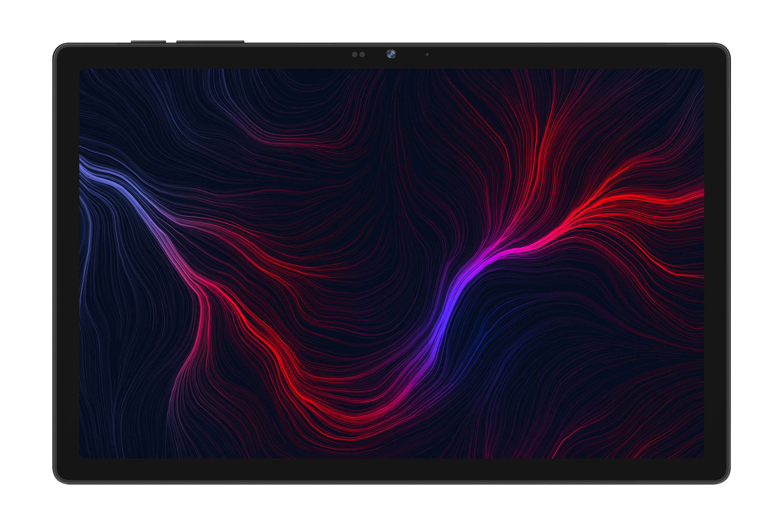
Task: Tap the bright magenta streak on wallpaper
Action: 514,251
